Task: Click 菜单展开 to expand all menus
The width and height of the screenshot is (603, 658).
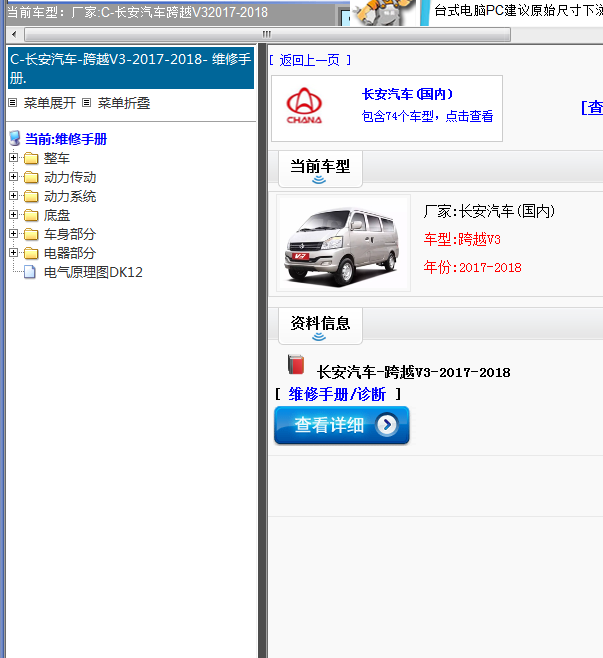Action: coord(50,103)
